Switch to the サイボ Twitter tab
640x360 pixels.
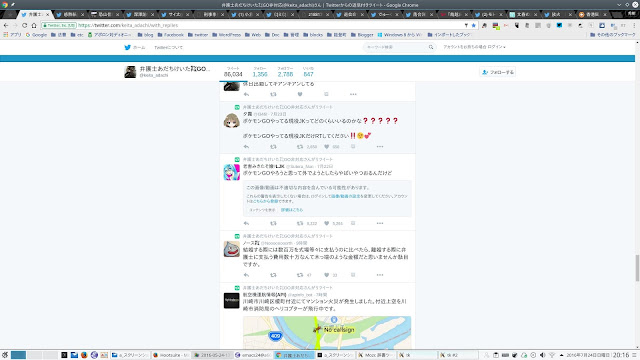pyautogui.click(x=175, y=14)
